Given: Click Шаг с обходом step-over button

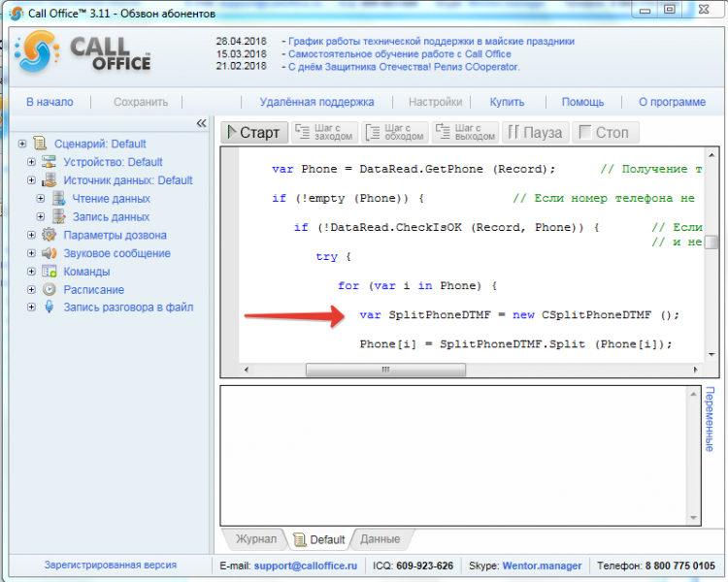Looking at the screenshot, I should pyautogui.click(x=395, y=132).
